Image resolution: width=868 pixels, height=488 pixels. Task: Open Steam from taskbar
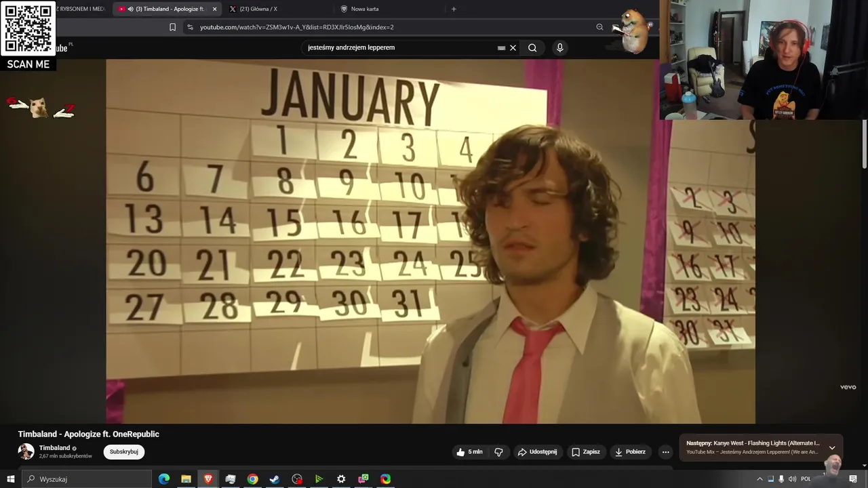[x=275, y=479]
